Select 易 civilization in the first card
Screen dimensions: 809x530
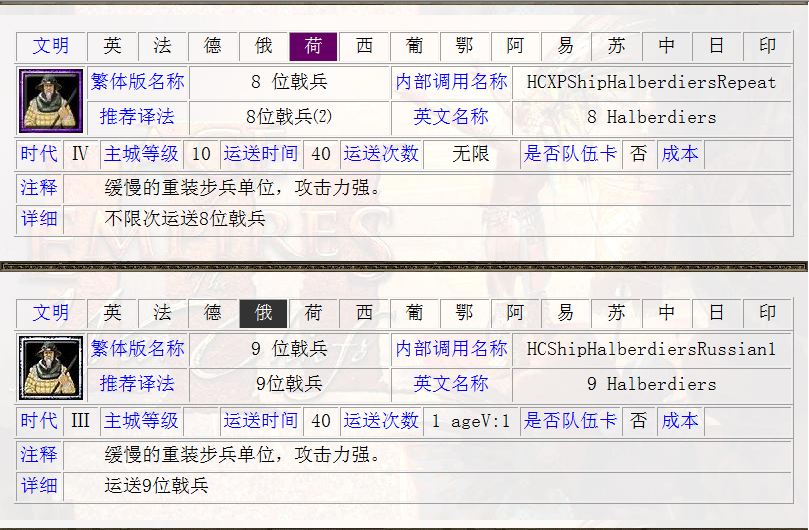coord(565,46)
